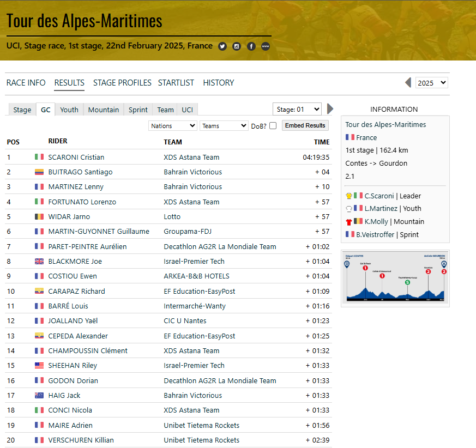
Task: Switch to the Team classification tab
Action: point(165,110)
